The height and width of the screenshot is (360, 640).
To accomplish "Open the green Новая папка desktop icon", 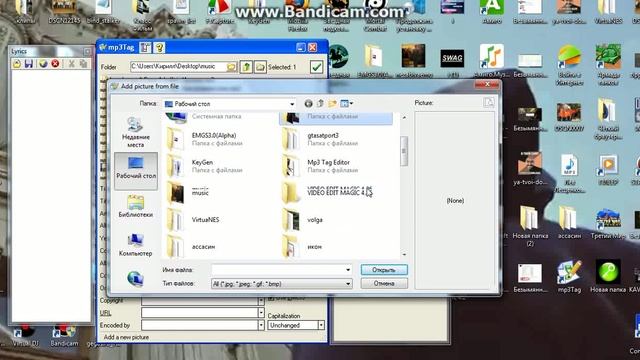I will (x=608, y=276).
